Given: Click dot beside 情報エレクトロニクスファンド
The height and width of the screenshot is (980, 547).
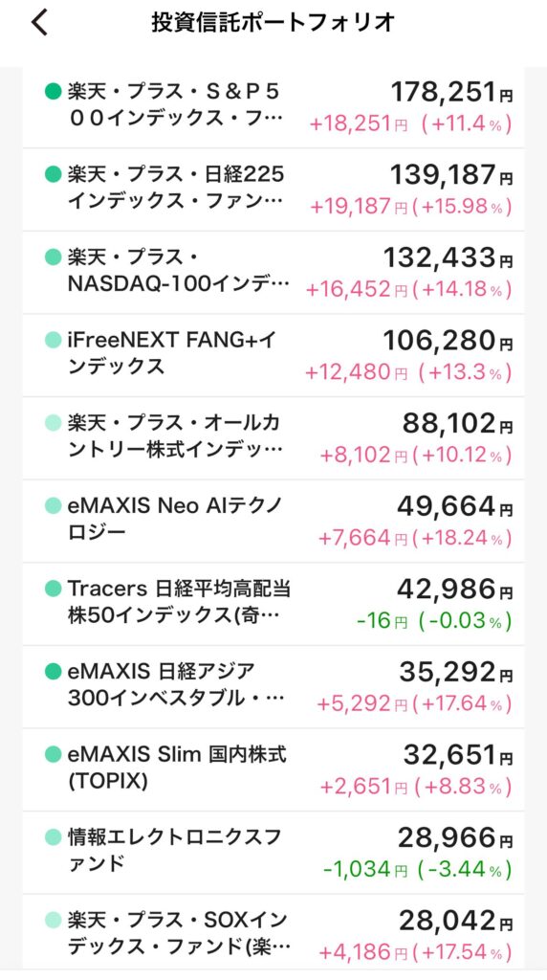Looking at the screenshot, I should (x=54, y=836).
